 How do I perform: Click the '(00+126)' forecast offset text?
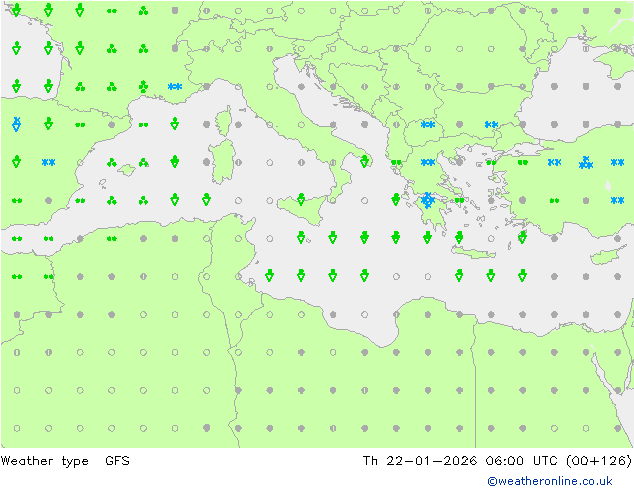coord(599,460)
